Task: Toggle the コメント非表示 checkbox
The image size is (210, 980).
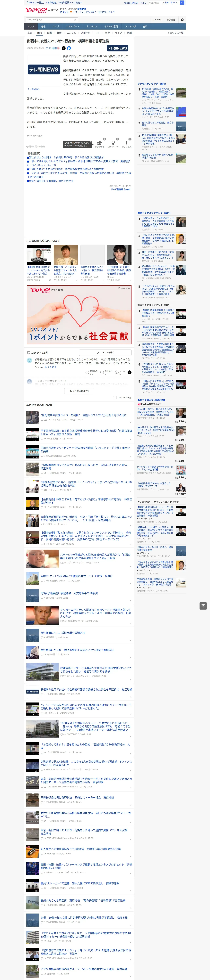Action: tap(115, 398)
